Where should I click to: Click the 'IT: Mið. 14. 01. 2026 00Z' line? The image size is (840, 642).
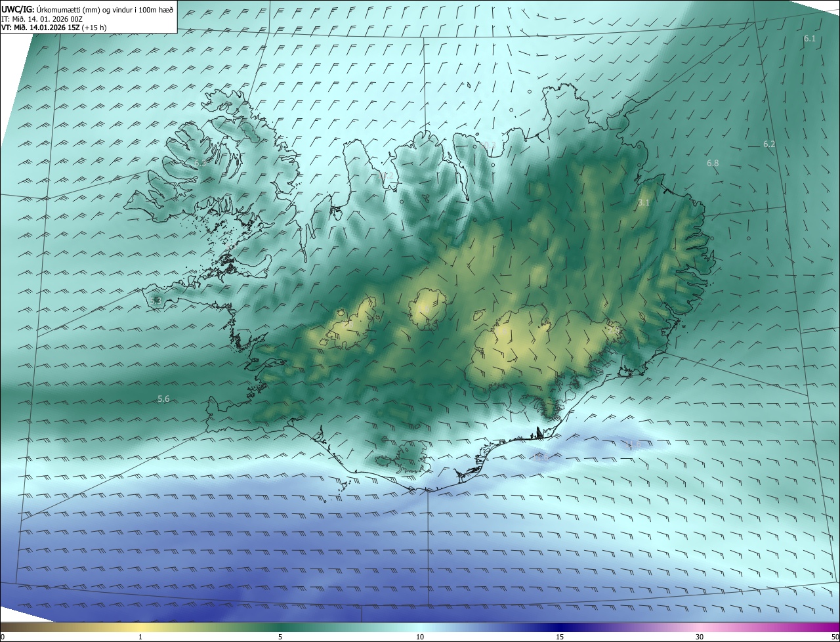[41, 19]
